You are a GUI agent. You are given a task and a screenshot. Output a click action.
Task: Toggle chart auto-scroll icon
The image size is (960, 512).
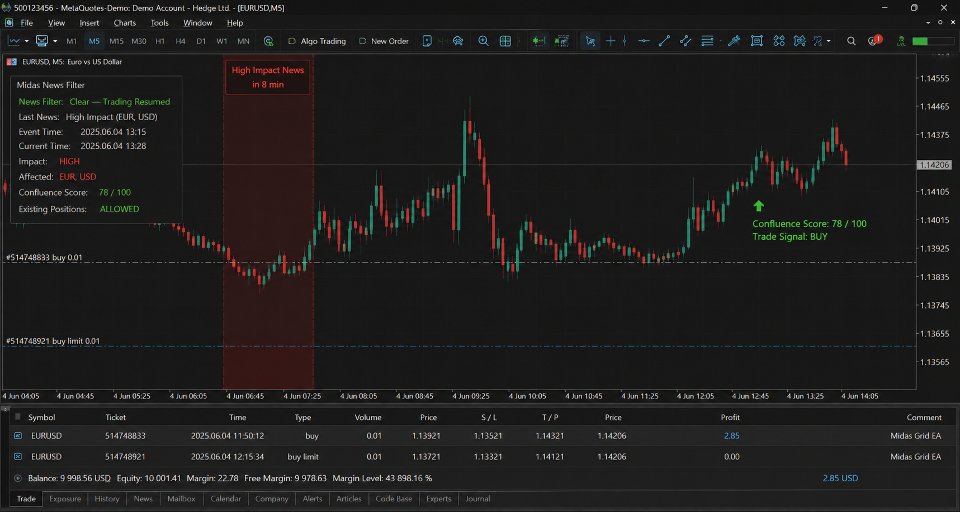coord(538,41)
